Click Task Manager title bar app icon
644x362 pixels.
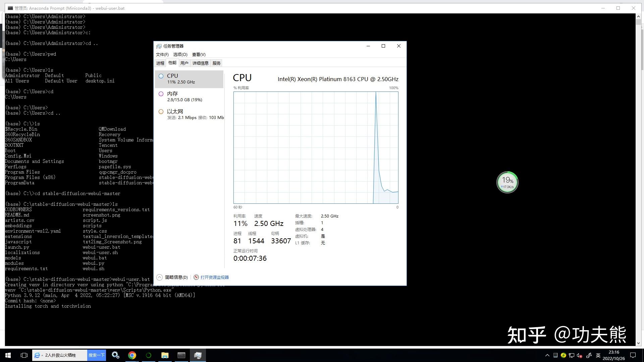point(159,46)
